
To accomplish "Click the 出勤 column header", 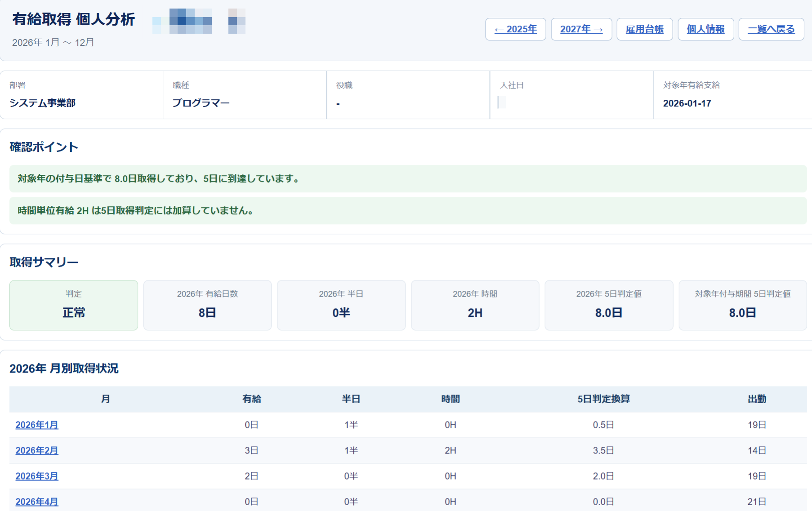I will coord(757,399).
